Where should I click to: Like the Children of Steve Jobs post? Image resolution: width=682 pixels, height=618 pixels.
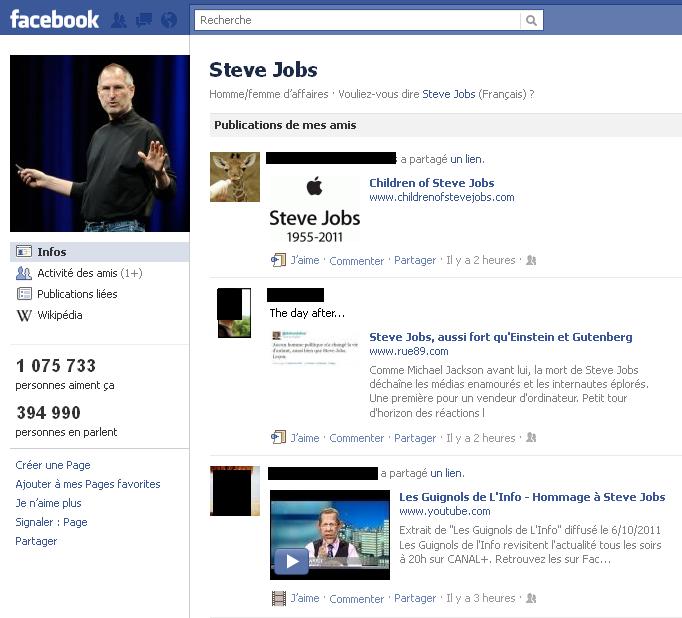(304, 260)
